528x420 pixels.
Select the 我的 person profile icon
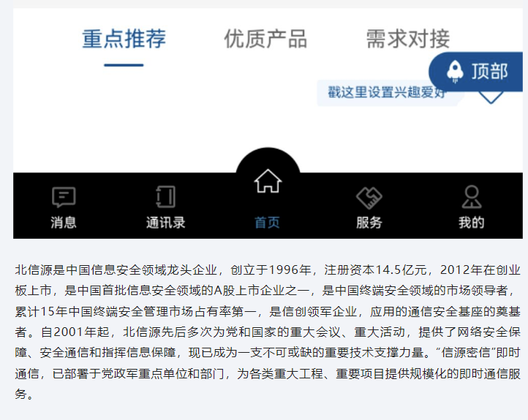(x=471, y=197)
